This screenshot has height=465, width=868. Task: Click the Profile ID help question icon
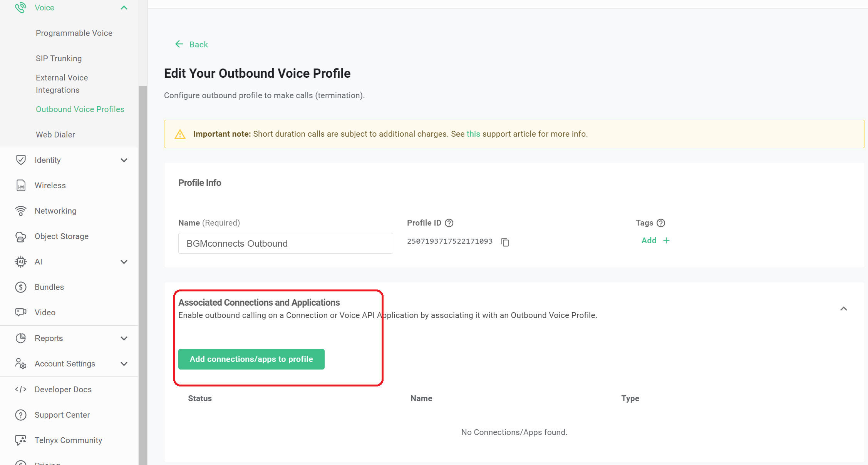(x=449, y=223)
